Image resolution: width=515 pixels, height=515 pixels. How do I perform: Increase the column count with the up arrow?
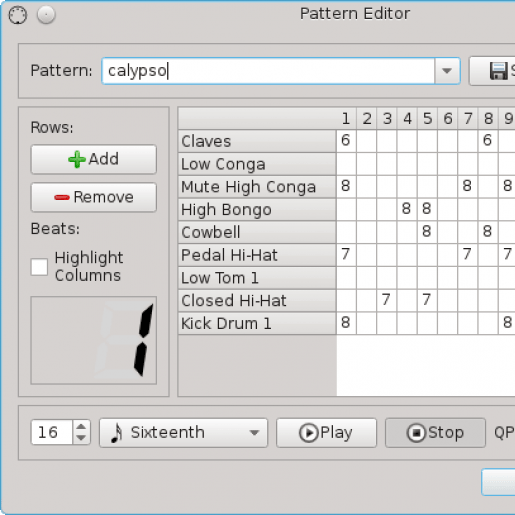tap(81, 426)
